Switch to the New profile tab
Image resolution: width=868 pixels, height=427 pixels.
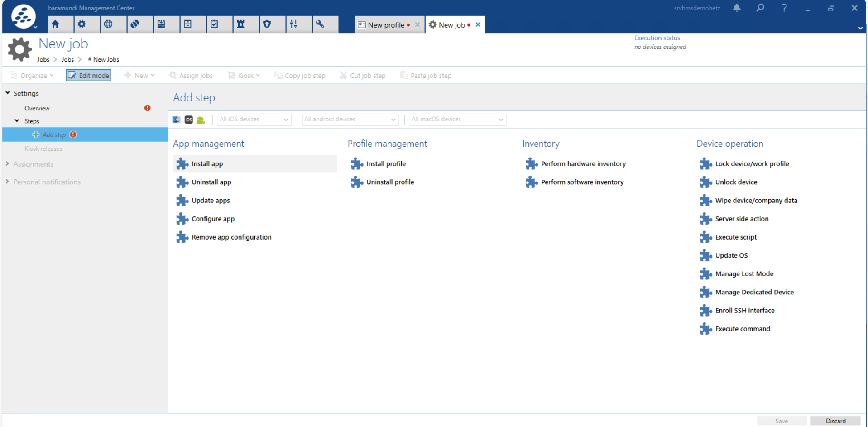pyautogui.click(x=385, y=25)
